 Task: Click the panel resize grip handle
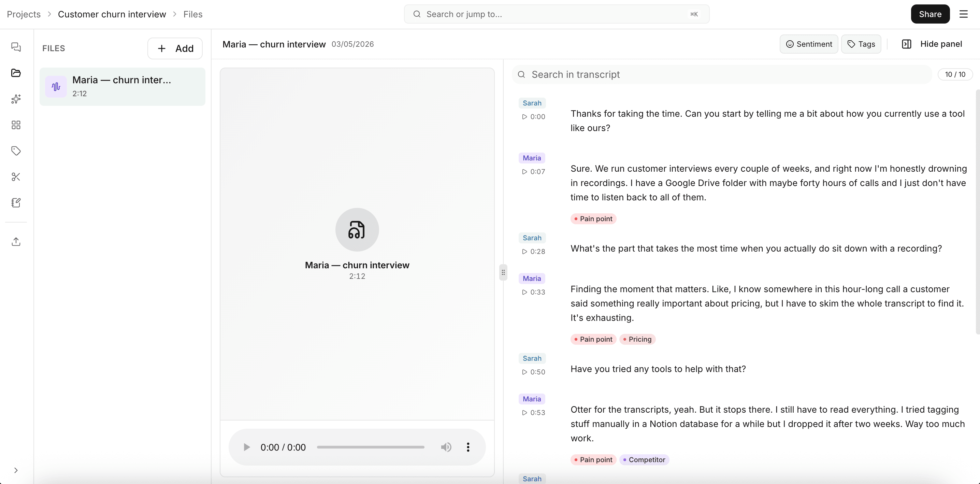pyautogui.click(x=503, y=272)
